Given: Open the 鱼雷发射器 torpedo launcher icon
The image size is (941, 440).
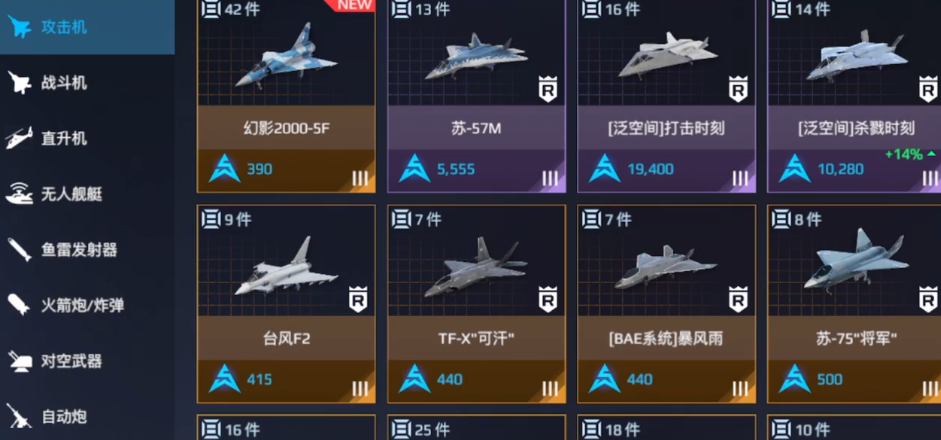Looking at the screenshot, I should pos(19,250).
